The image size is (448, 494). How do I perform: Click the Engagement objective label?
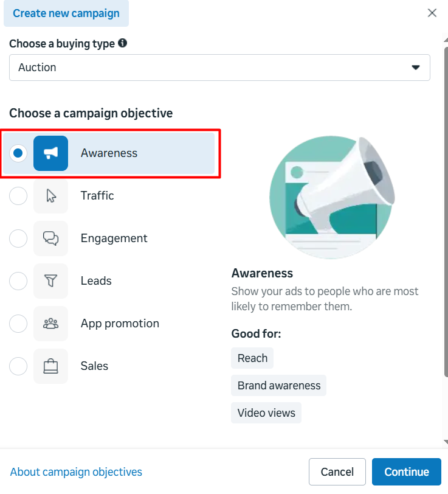click(114, 238)
